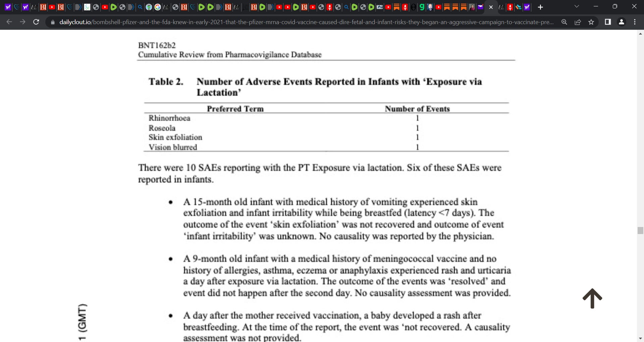
Task: Switch to the Google favicon tab
Action: click(158, 7)
